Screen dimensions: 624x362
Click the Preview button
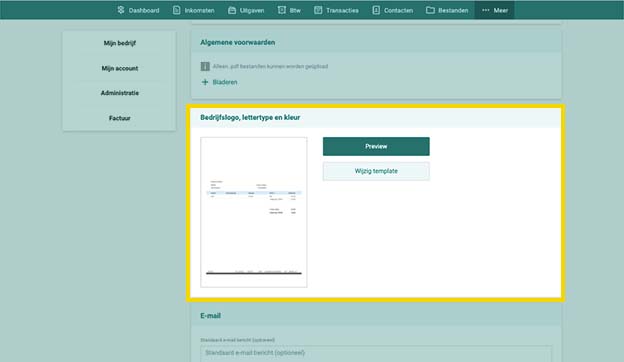[376, 146]
